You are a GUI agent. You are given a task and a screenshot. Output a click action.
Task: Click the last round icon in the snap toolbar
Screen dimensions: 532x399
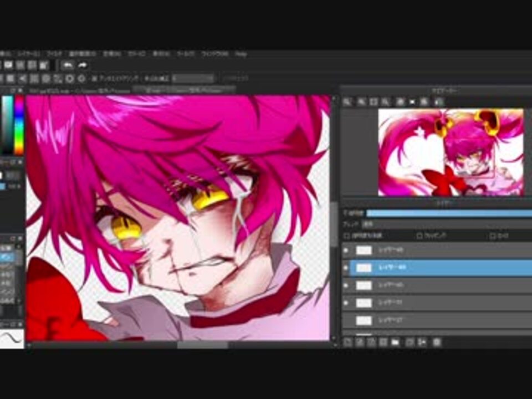pyautogui.click(x=81, y=79)
